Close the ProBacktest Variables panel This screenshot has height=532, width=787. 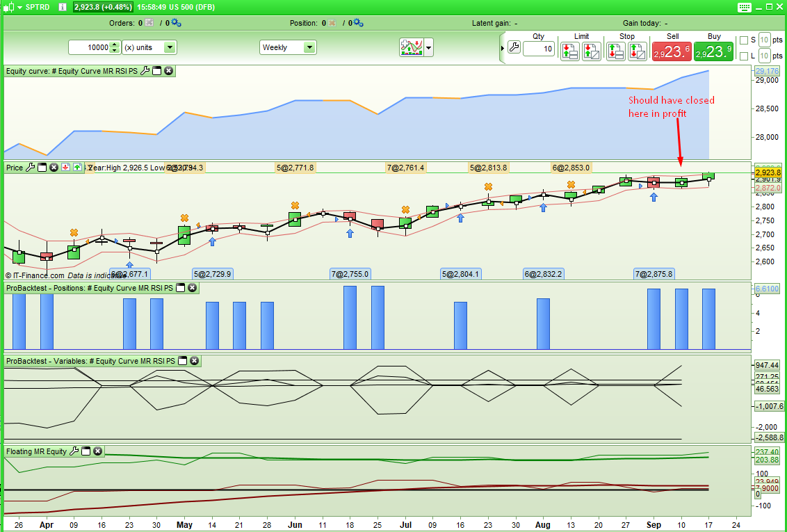coord(194,361)
